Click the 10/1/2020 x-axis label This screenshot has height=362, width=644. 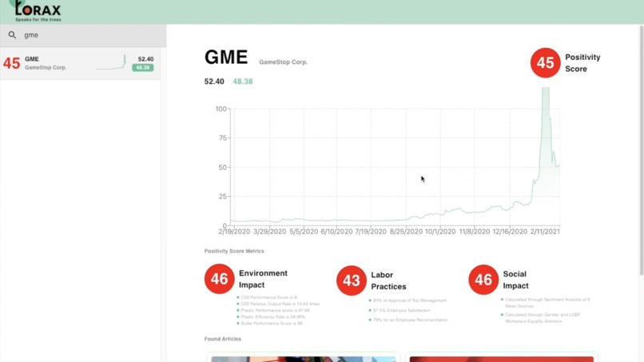(440, 231)
